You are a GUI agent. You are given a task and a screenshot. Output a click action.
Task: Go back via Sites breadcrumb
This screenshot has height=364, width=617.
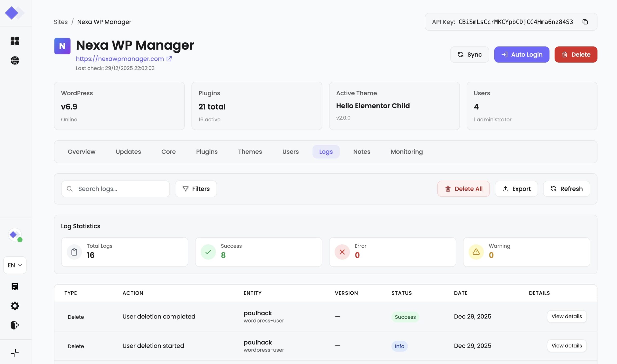point(61,22)
